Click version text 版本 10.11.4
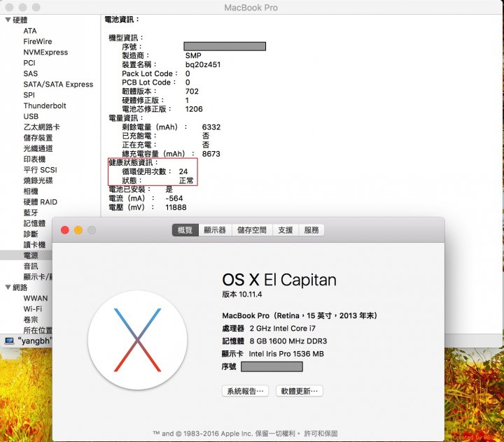504x442 pixels. (x=242, y=294)
